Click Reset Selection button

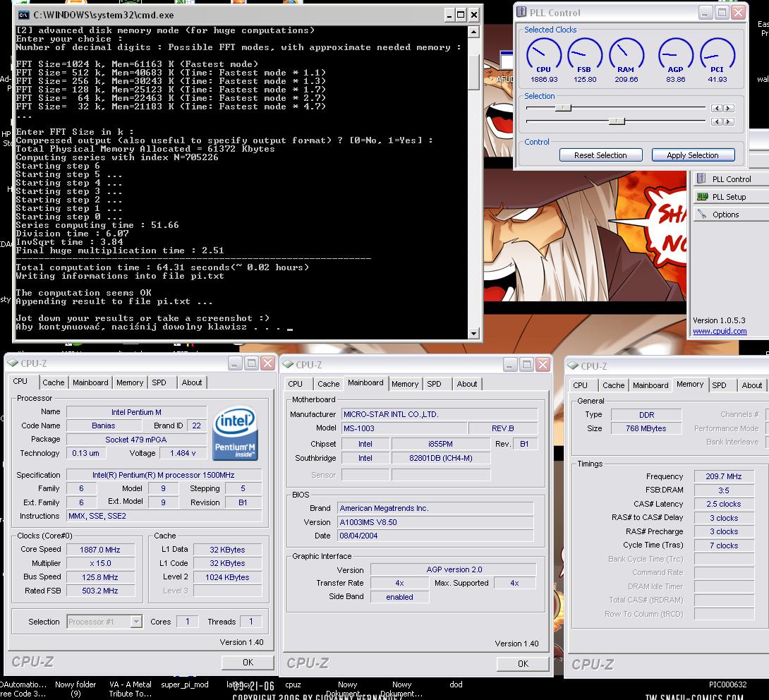600,155
